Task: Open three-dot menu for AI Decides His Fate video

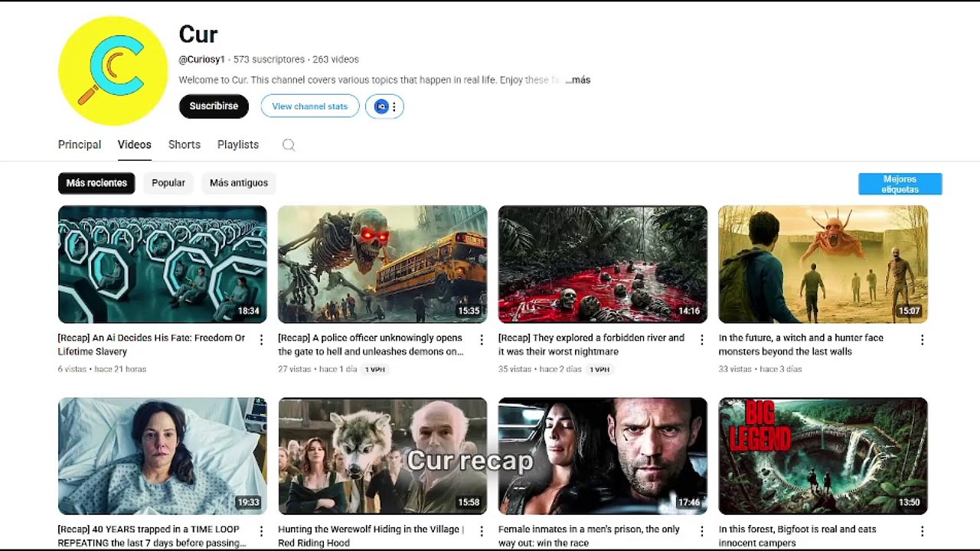Action: 261,340
